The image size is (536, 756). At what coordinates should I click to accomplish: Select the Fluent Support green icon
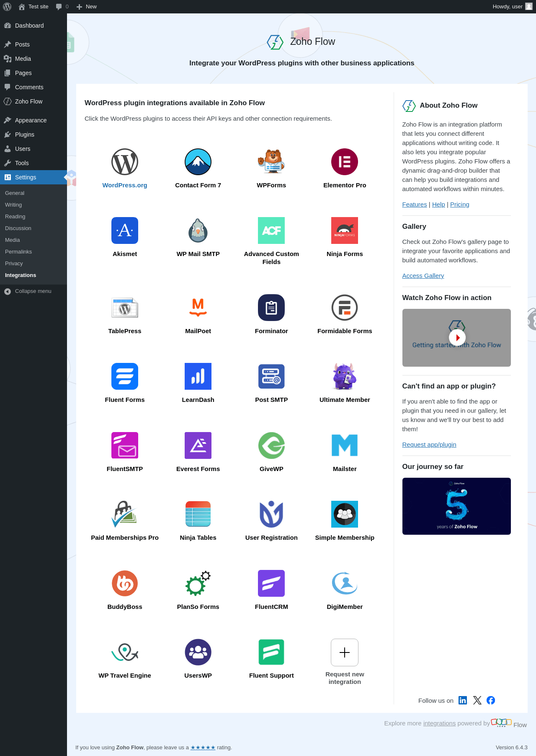click(x=271, y=652)
